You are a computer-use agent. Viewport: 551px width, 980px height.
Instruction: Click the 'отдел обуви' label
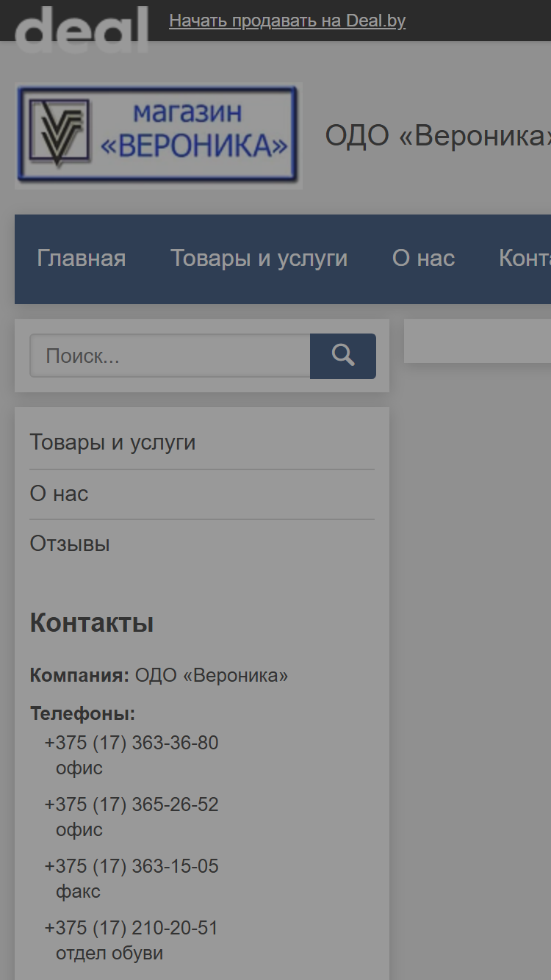pos(109,954)
